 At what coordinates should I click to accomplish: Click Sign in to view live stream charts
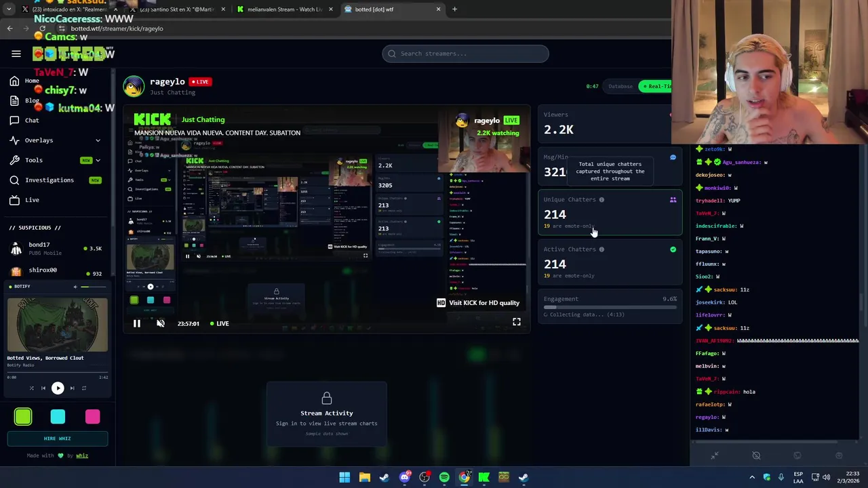point(327,424)
